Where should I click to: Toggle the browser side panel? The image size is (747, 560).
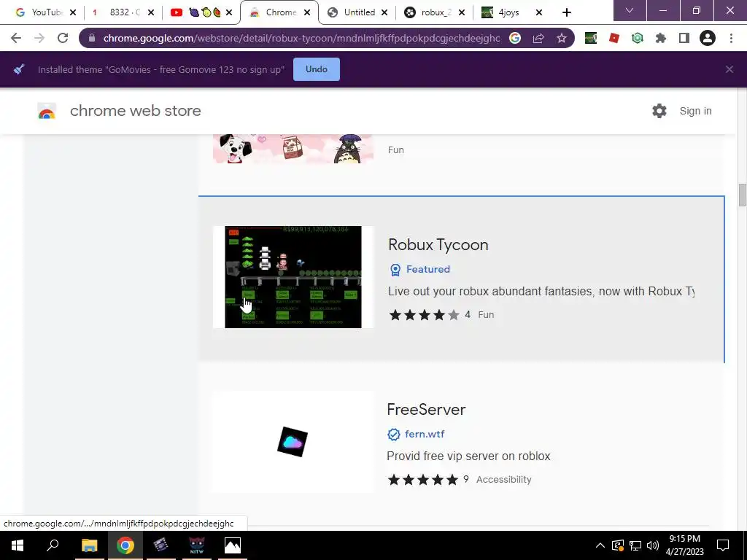(684, 38)
